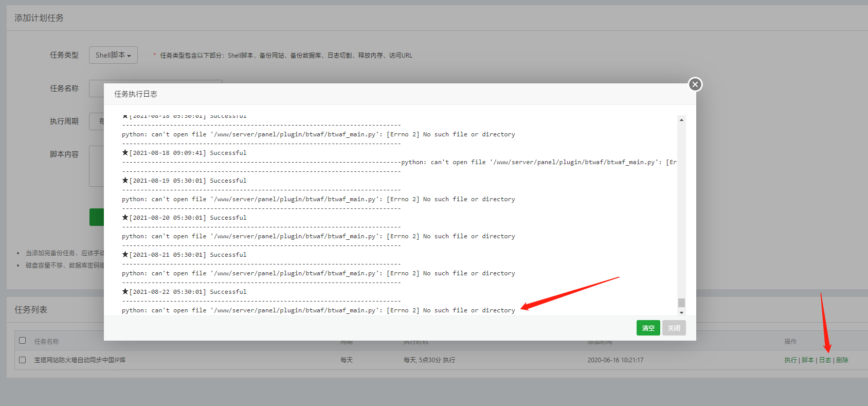Tick the select-all checkbox in task list header
Image resolution: width=868 pixels, height=406 pixels.
tap(23, 341)
